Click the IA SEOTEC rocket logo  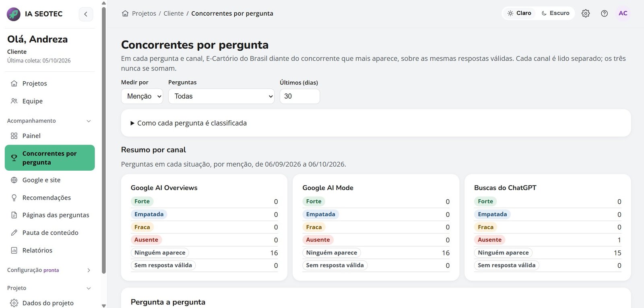(x=14, y=14)
